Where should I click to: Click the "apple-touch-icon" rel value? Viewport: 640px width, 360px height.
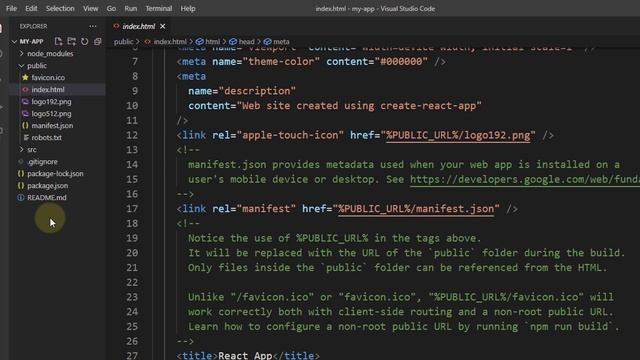(290, 135)
